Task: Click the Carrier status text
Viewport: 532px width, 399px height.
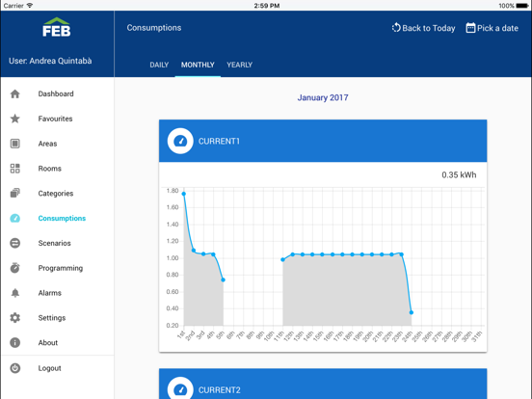Action: point(13,6)
